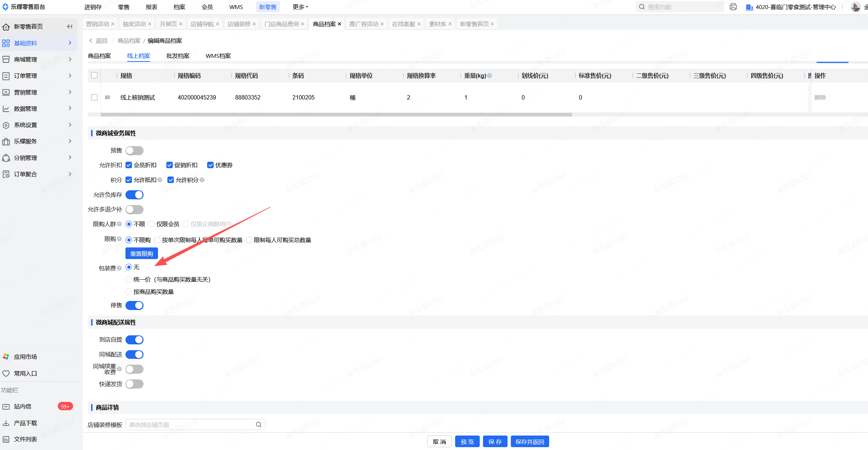Image resolution: width=868 pixels, height=450 pixels.
Task: Click the 保存并返回 button
Action: 530,442
